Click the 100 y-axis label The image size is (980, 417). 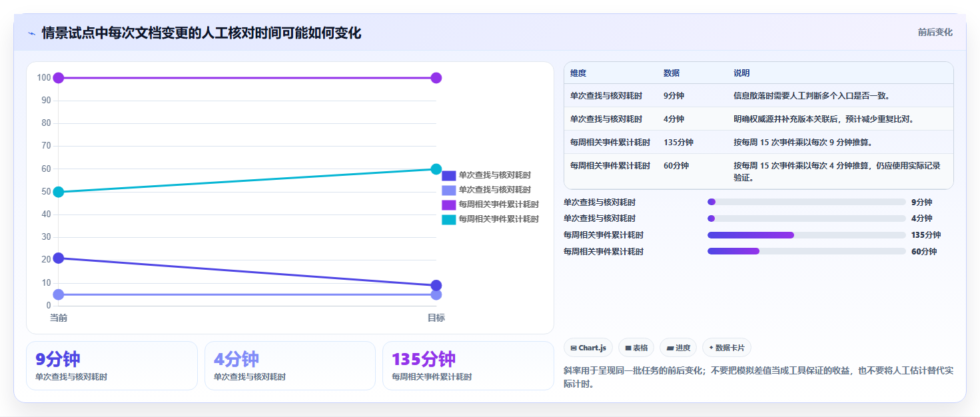[44, 78]
